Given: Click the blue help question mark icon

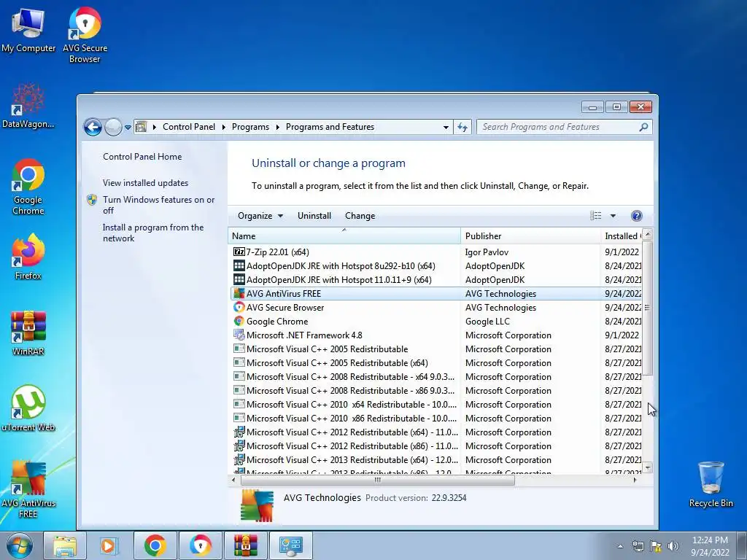Looking at the screenshot, I should [x=636, y=216].
